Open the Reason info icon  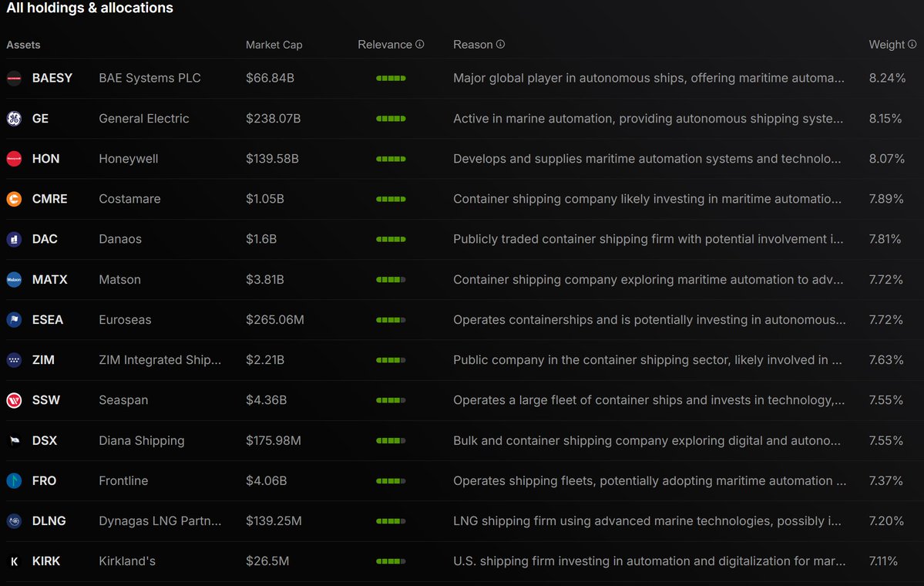[500, 44]
